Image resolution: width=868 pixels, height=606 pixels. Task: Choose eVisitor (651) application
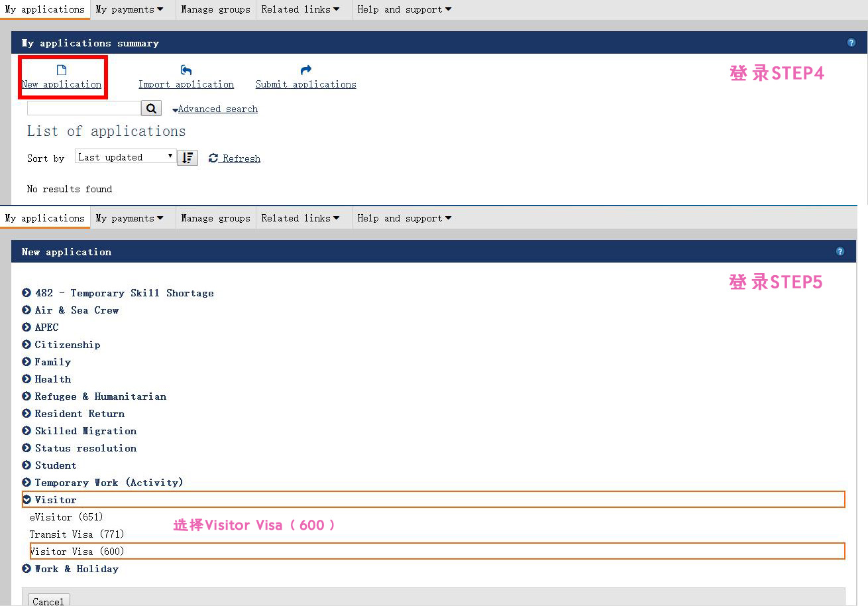pos(66,517)
